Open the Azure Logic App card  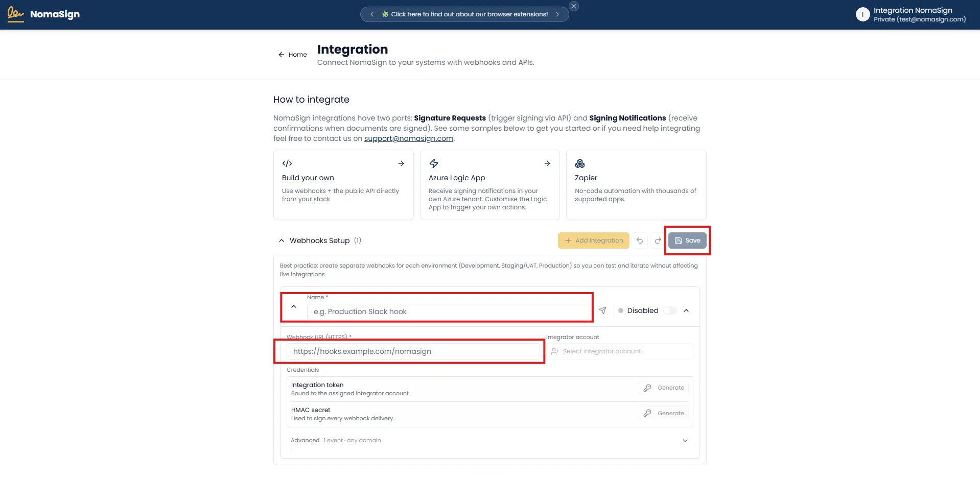[x=489, y=185]
